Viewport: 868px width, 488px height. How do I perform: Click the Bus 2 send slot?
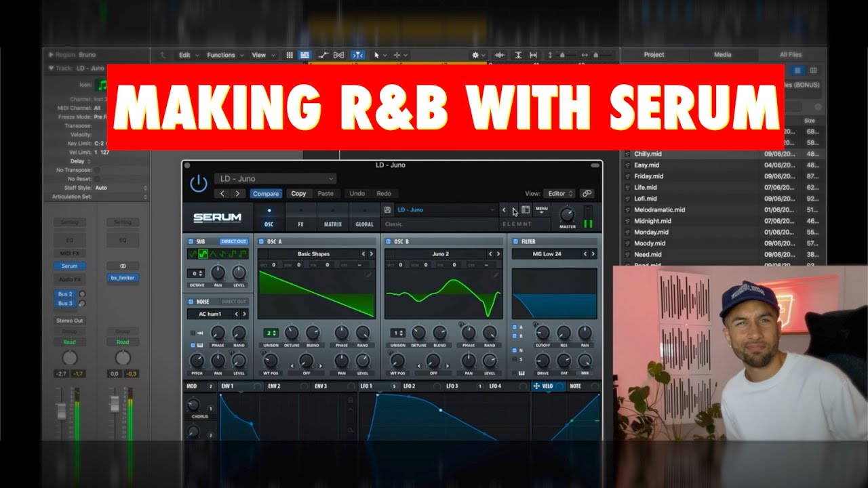pos(65,294)
